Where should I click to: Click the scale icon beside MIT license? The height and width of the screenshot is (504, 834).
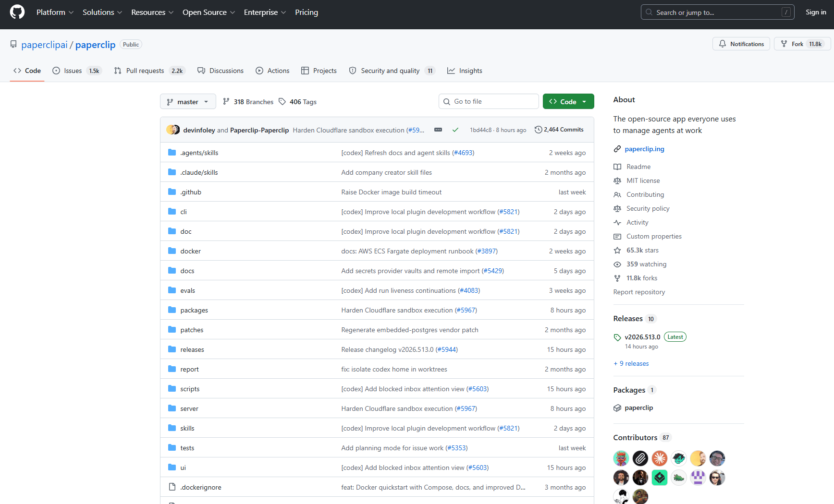pos(617,181)
